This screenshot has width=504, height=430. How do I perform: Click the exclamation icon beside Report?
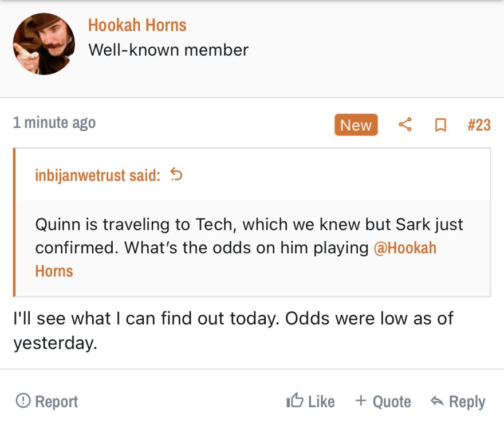click(x=23, y=401)
